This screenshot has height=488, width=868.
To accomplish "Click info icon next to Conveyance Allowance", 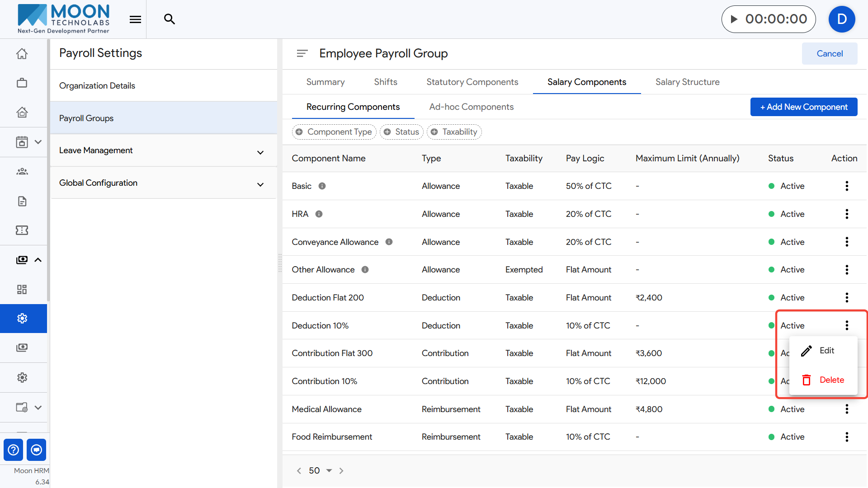I will [389, 242].
